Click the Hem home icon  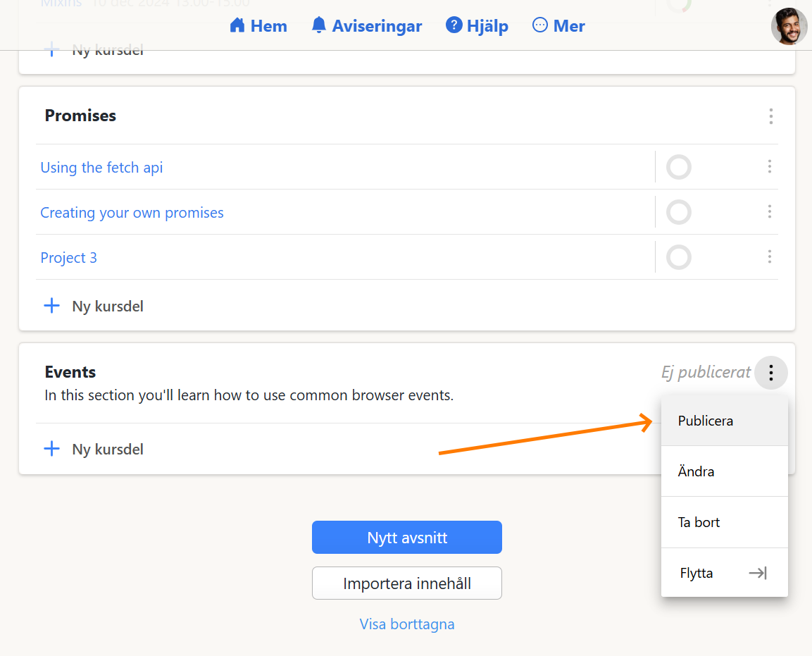237,26
